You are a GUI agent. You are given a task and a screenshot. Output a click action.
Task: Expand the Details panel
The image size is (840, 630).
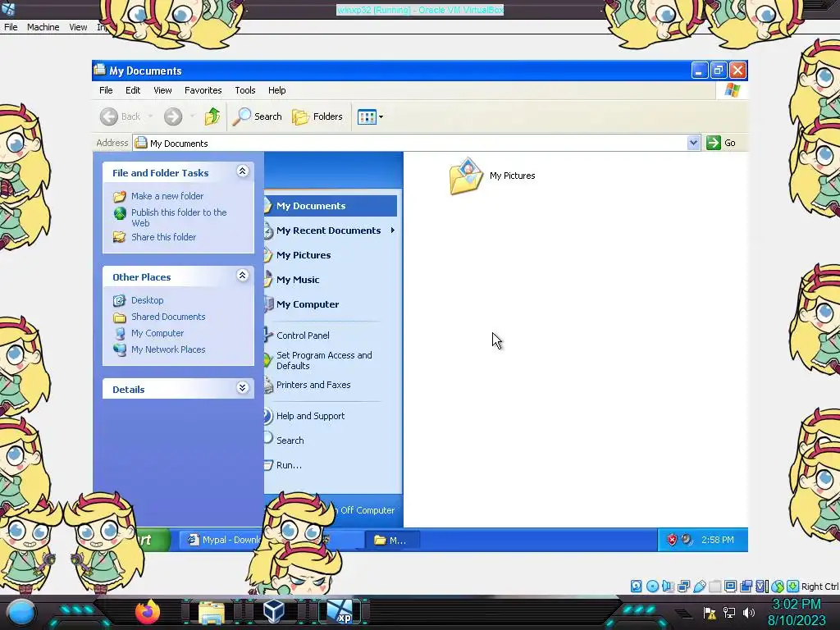[242, 388]
